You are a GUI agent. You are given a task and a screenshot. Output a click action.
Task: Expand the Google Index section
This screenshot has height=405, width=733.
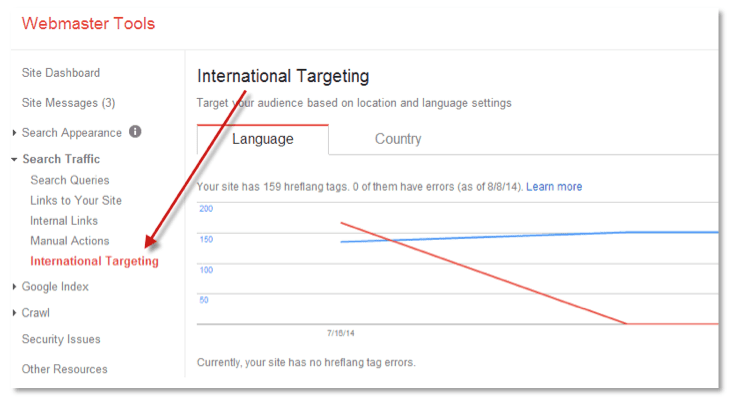coord(55,287)
